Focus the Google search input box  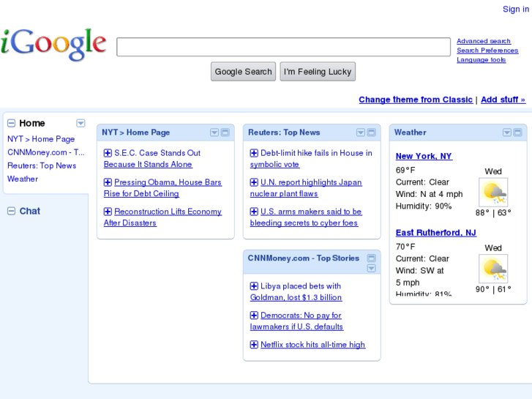(284, 47)
